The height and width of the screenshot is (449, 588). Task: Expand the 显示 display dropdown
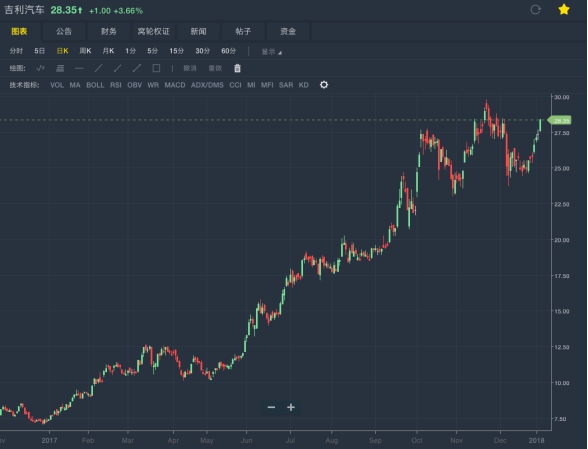(272, 52)
